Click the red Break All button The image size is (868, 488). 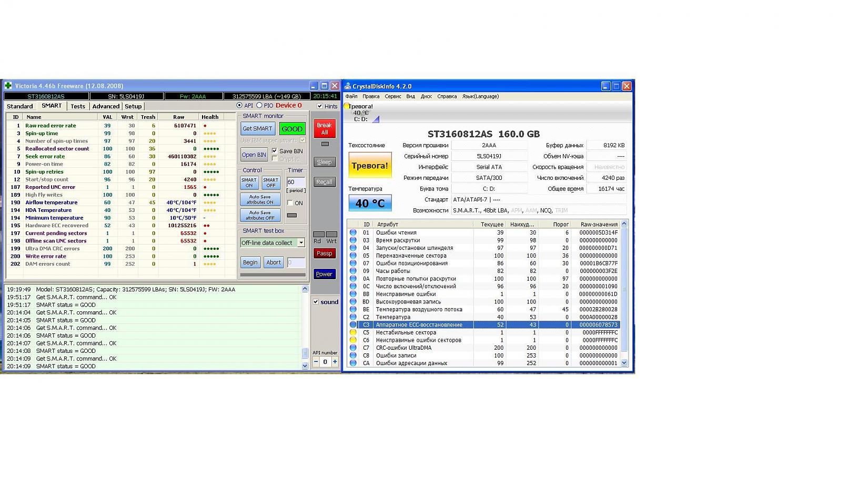tap(325, 129)
